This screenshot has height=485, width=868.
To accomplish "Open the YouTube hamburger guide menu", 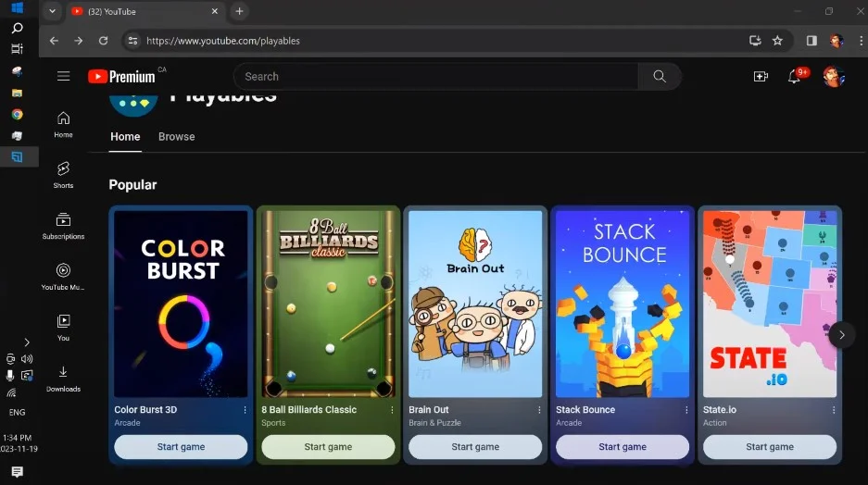I will coord(63,77).
